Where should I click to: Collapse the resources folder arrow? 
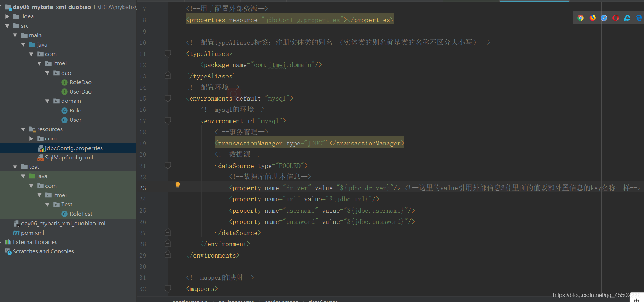23,129
